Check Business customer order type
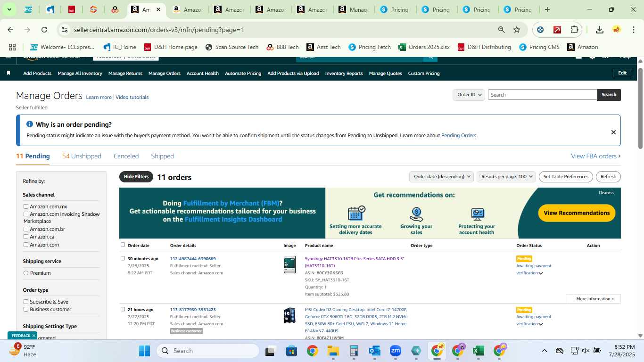The image size is (644, 362). tap(26, 309)
